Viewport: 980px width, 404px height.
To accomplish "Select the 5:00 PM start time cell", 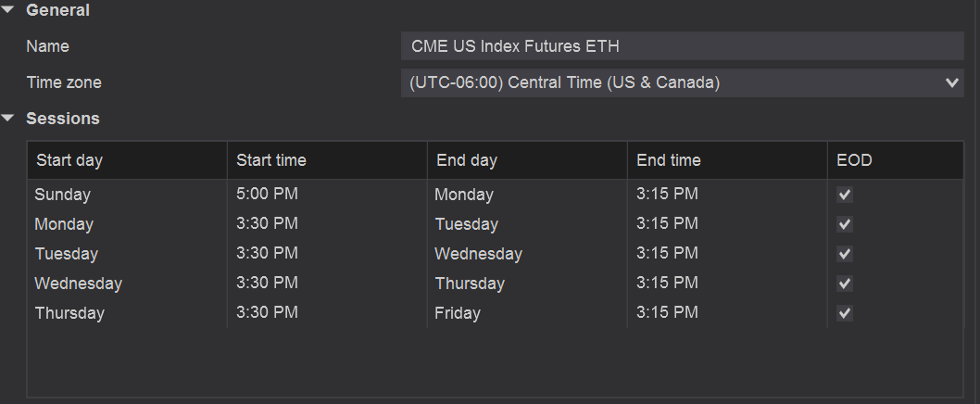I will tap(267, 195).
